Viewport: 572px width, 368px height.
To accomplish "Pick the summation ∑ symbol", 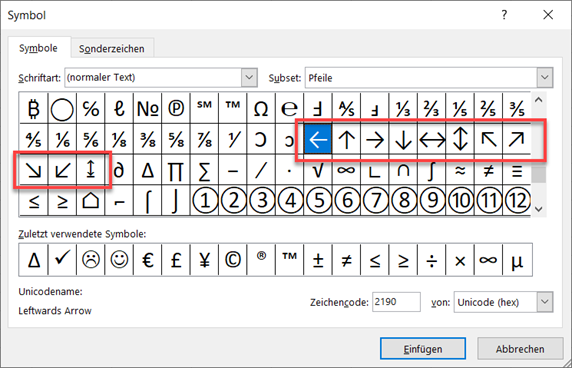I will pyautogui.click(x=205, y=170).
